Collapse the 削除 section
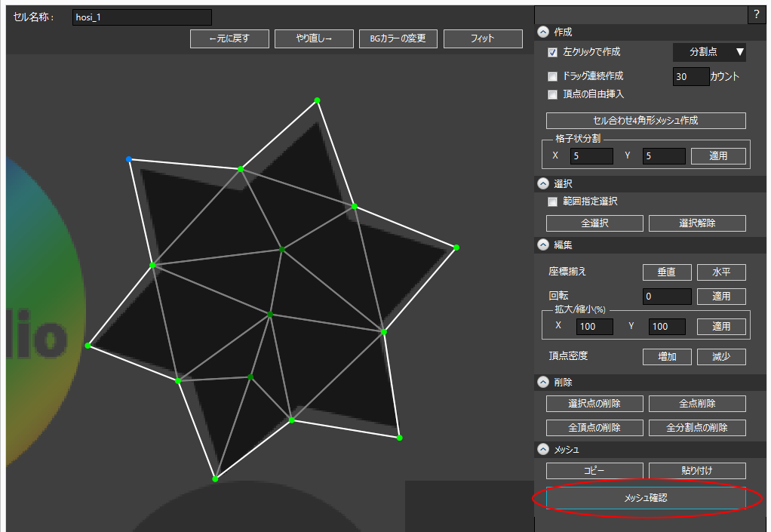This screenshot has height=532, width=771. pos(543,382)
